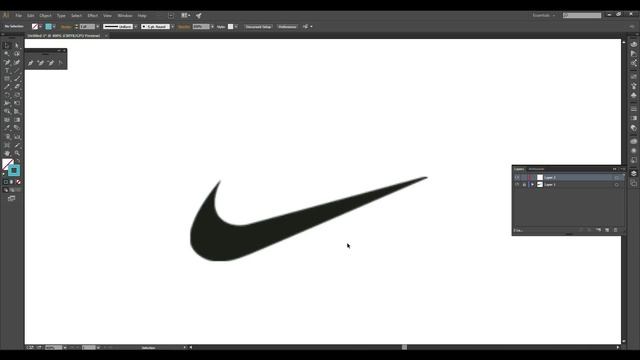Select the Selection tool
The image size is (640, 360).
click(7, 45)
